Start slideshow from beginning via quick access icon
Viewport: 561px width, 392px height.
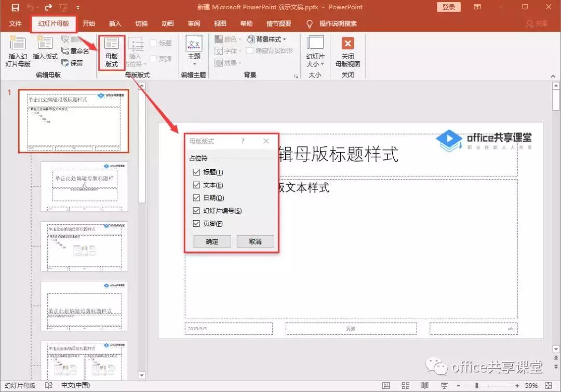click(63, 7)
